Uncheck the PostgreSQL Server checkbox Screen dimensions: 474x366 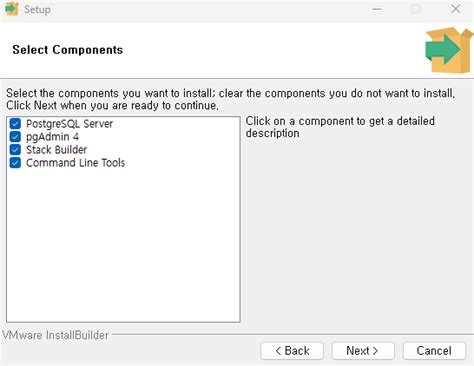pos(15,124)
